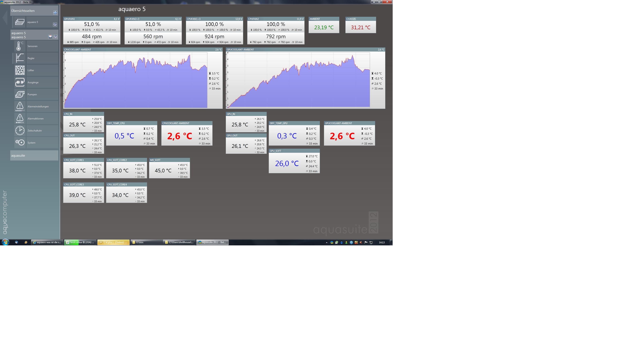Select the Regler controller icon
This screenshot has height=364, width=625.
(x=20, y=58)
